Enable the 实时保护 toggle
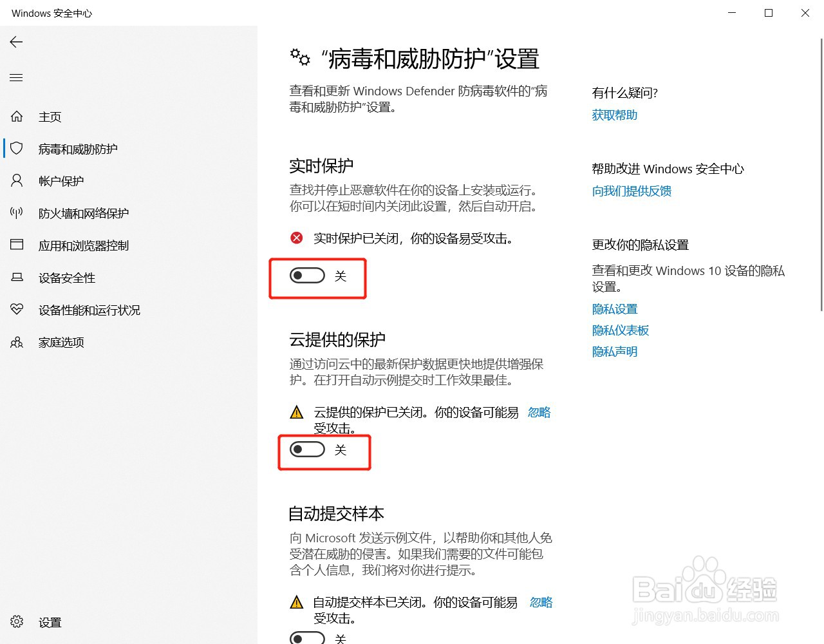 (x=307, y=275)
